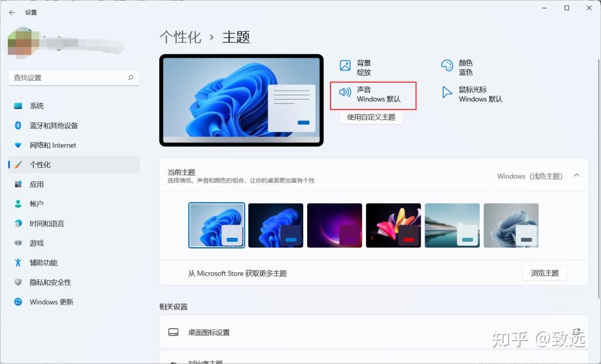Select the gray flow theme thumbnail
The width and height of the screenshot is (601, 364).
coord(511,226)
